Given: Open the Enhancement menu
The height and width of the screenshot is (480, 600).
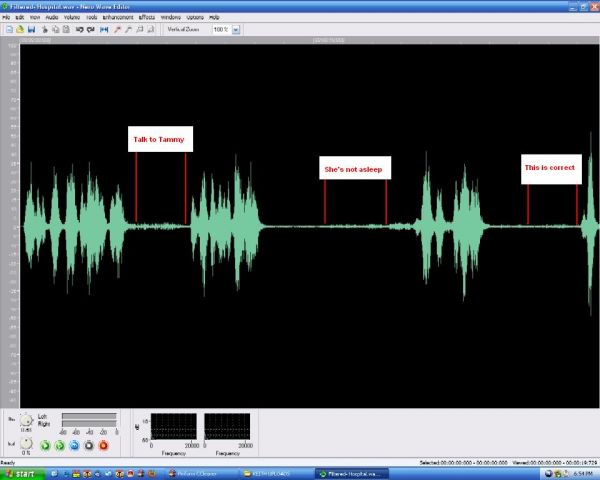Looking at the screenshot, I should coord(116,18).
